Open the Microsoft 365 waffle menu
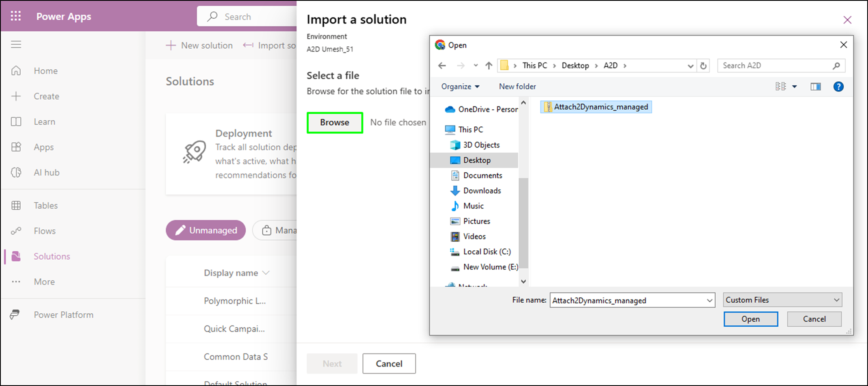Screen dimensions: 868x386 point(16,16)
